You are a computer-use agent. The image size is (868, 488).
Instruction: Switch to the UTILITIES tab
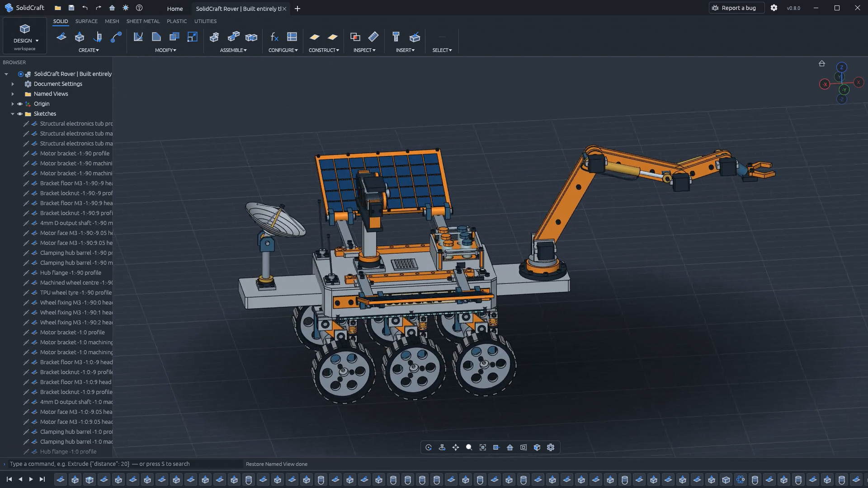(205, 21)
